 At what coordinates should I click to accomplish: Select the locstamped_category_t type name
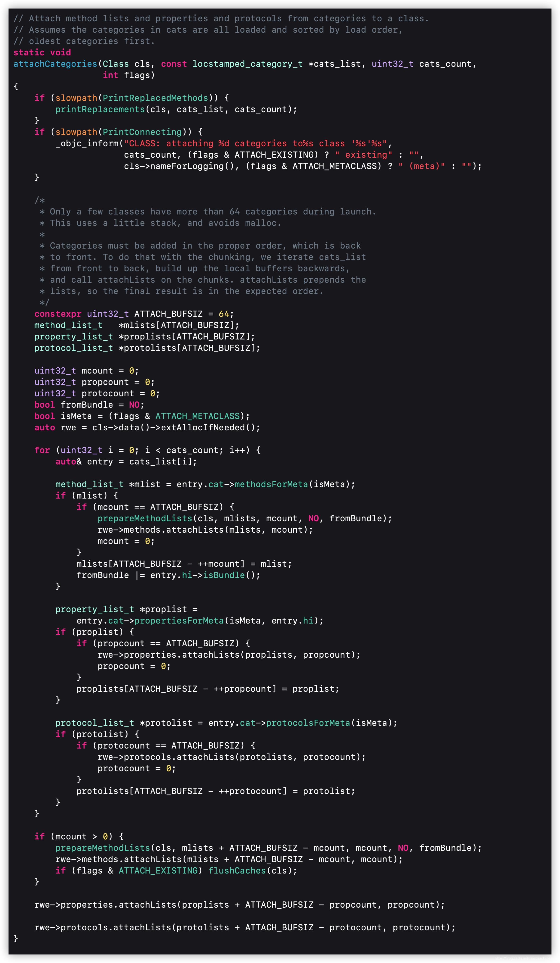tap(248, 64)
